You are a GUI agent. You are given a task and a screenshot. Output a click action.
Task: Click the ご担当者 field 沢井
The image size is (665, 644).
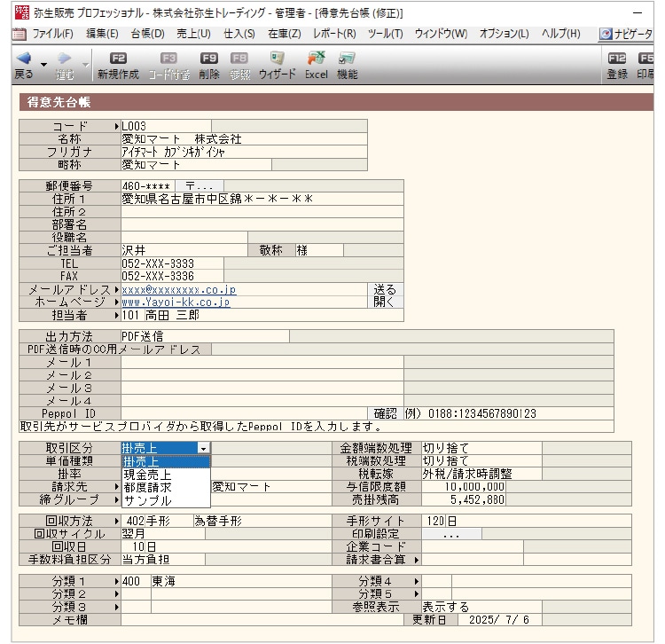coord(184,250)
